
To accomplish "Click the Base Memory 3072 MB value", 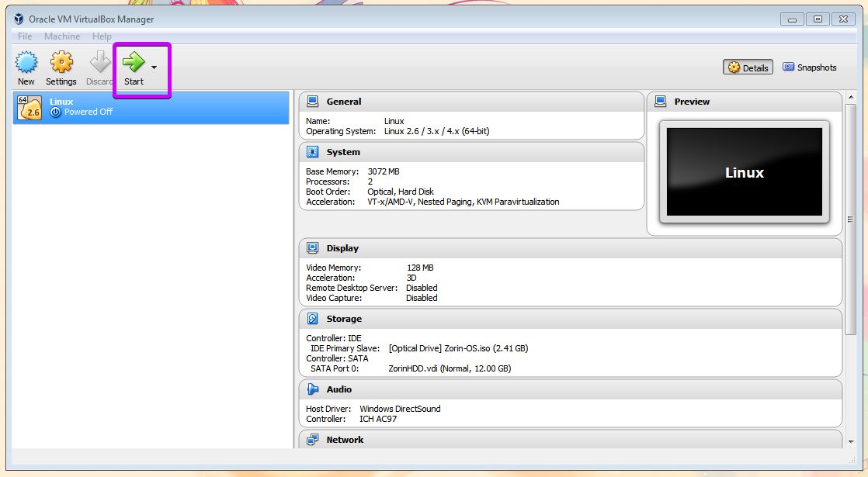I will [384, 171].
